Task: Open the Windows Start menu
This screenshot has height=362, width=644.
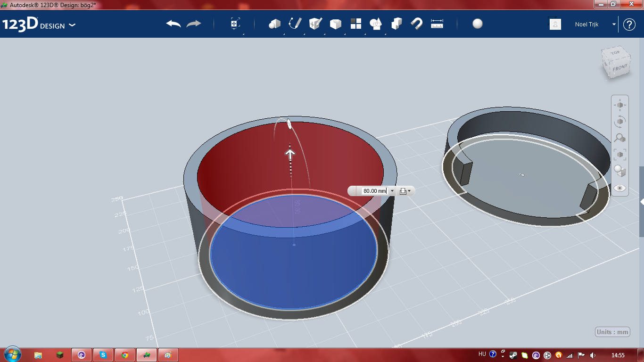Action: pyautogui.click(x=12, y=354)
